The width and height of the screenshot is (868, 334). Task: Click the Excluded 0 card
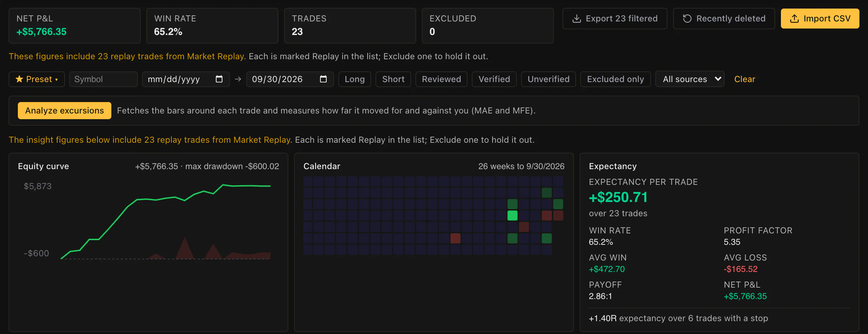(488, 26)
